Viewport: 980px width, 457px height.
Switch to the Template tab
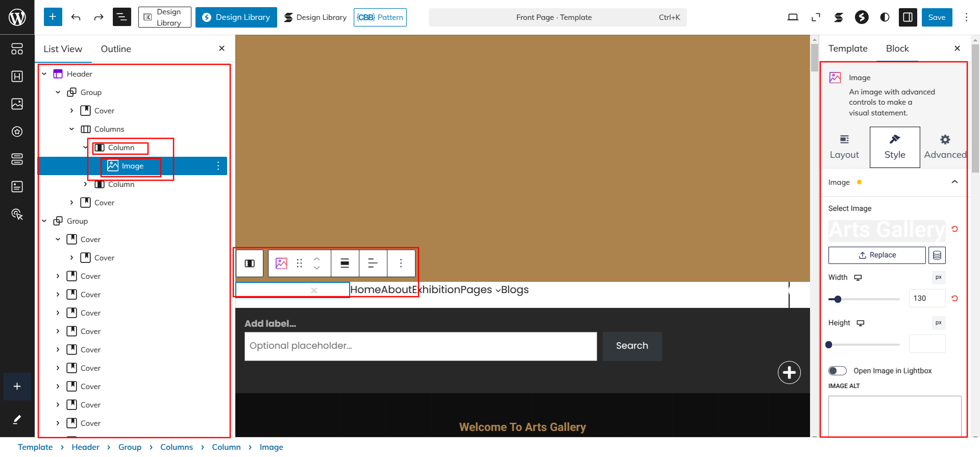click(848, 49)
